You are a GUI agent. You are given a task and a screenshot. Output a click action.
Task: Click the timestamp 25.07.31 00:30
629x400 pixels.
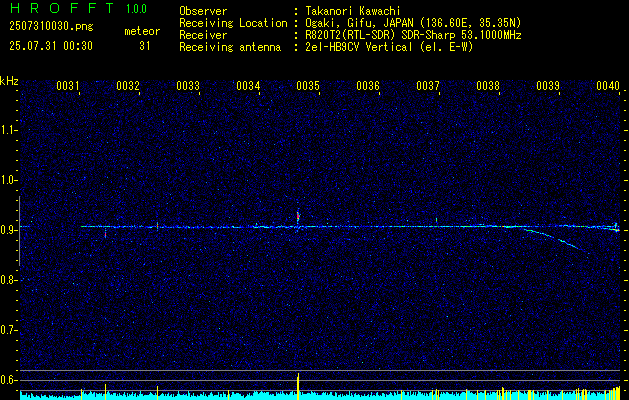coord(51,46)
